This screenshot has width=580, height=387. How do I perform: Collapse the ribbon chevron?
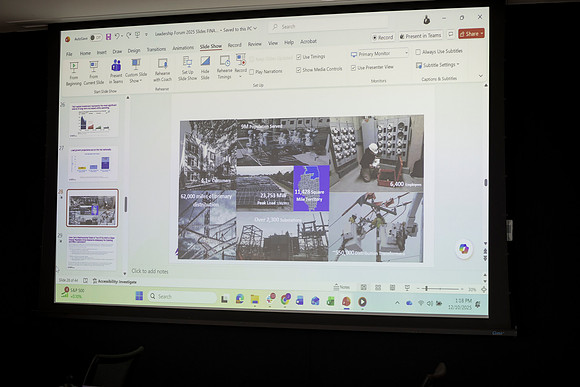480,76
